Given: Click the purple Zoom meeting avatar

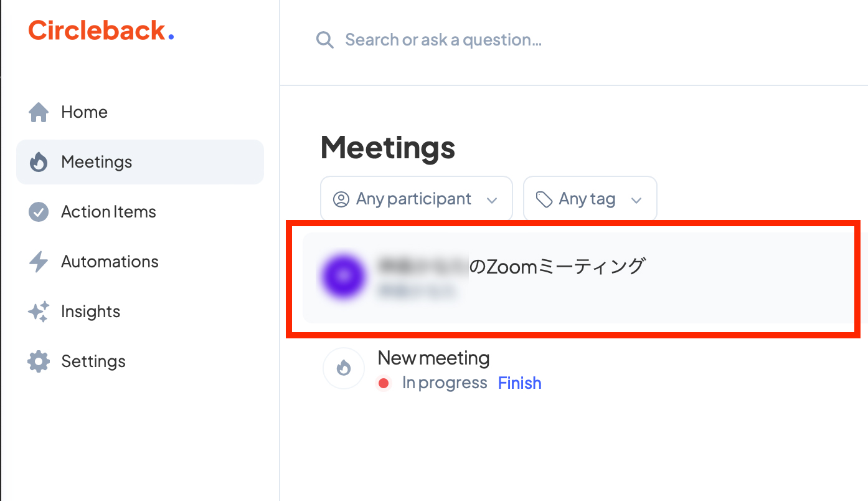Looking at the screenshot, I should (x=343, y=276).
